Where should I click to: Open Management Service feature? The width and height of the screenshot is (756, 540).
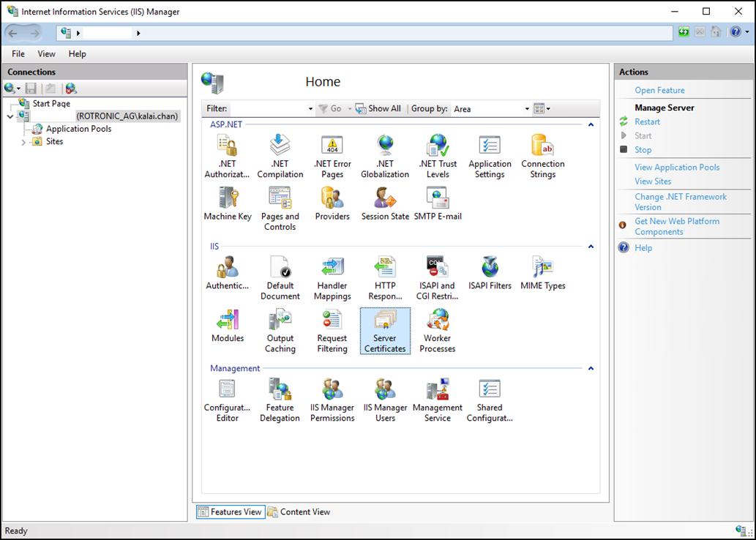[x=438, y=400]
